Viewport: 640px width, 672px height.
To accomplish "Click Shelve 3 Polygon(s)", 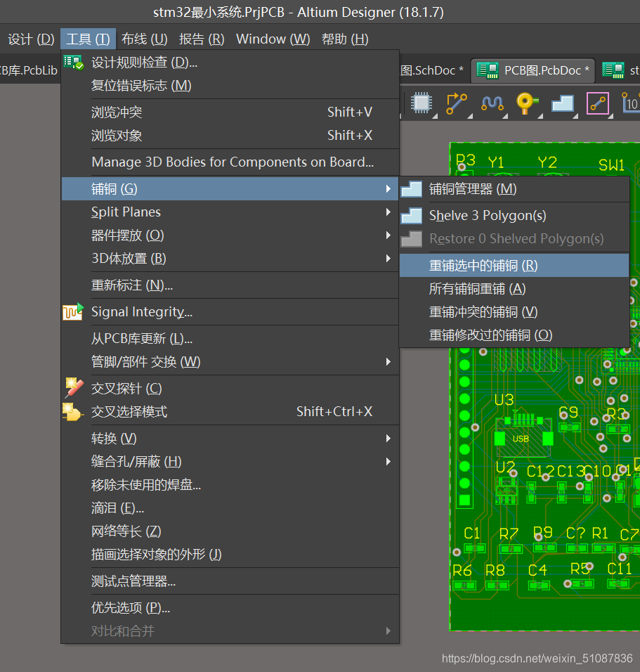I will tap(487, 216).
